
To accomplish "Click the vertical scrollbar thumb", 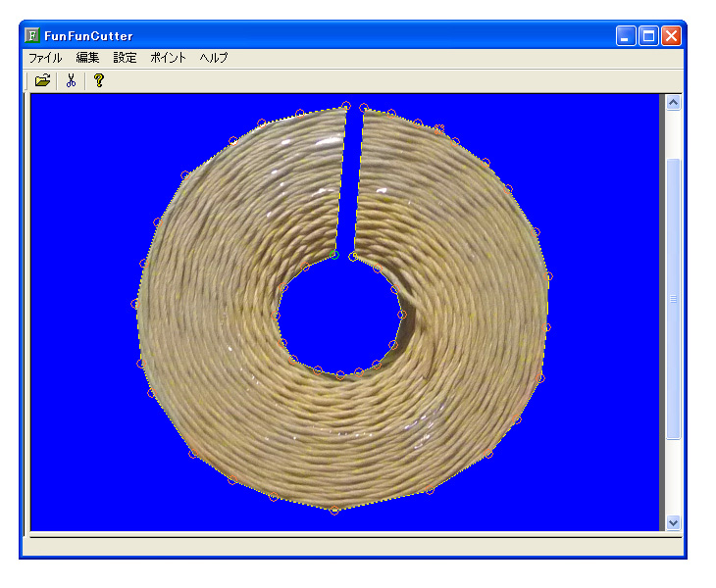I will [673, 299].
